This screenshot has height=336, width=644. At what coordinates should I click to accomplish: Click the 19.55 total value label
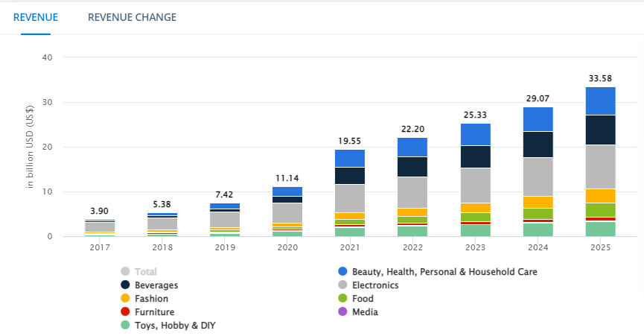[349, 141]
